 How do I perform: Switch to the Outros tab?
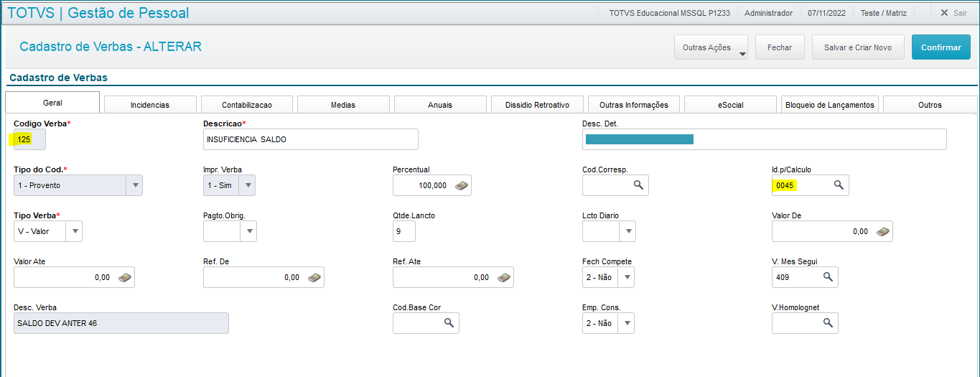(930, 105)
